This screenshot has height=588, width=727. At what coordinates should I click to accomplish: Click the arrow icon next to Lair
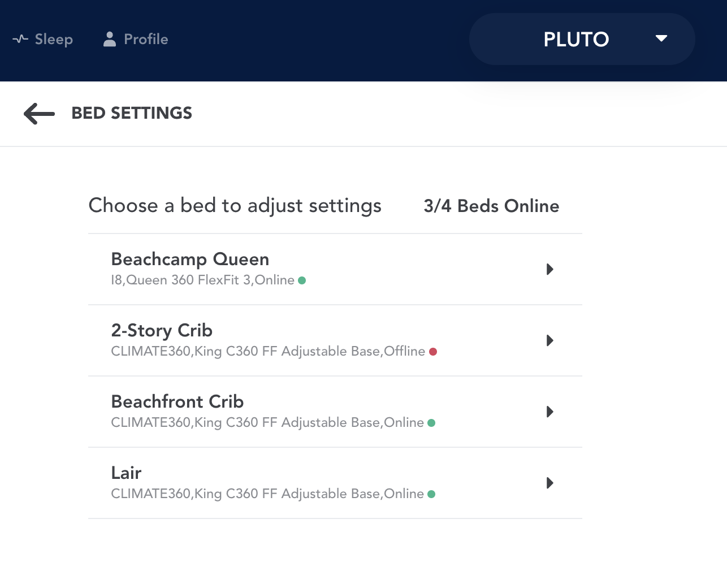click(549, 483)
